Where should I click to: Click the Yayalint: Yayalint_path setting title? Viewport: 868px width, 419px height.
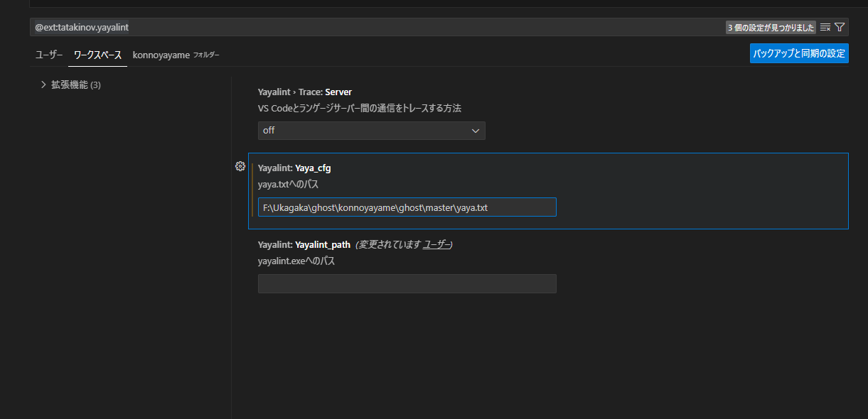304,244
